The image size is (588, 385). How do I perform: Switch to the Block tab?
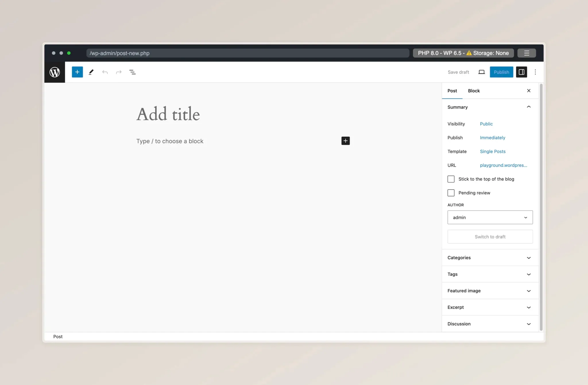click(474, 91)
